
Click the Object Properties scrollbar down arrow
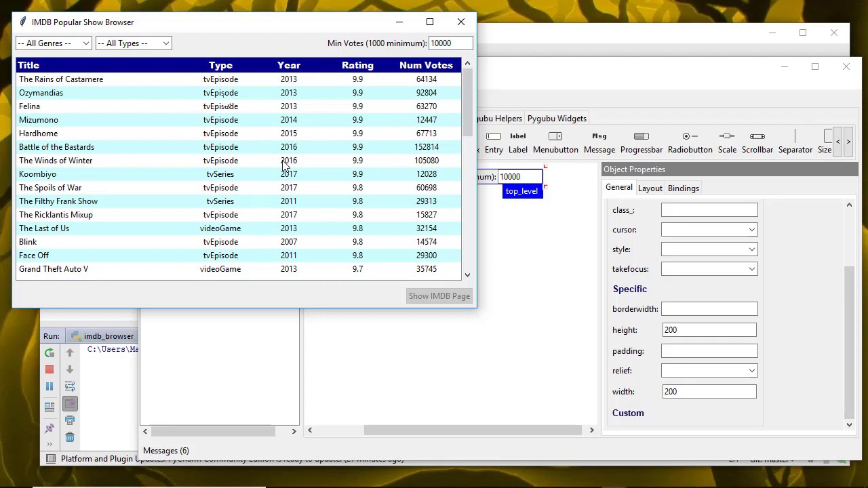849,425
